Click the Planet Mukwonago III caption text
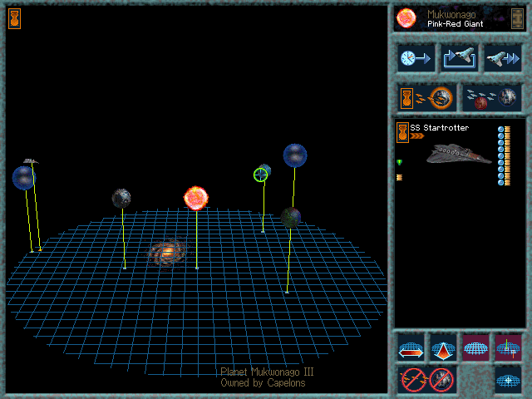 tap(267, 372)
